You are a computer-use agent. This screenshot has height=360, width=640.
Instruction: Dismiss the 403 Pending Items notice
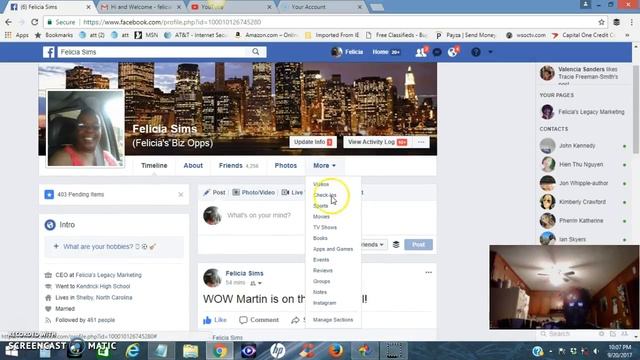181,195
